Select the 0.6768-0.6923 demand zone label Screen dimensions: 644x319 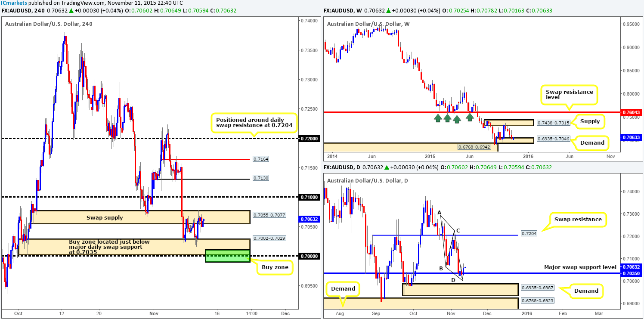click(x=537, y=300)
